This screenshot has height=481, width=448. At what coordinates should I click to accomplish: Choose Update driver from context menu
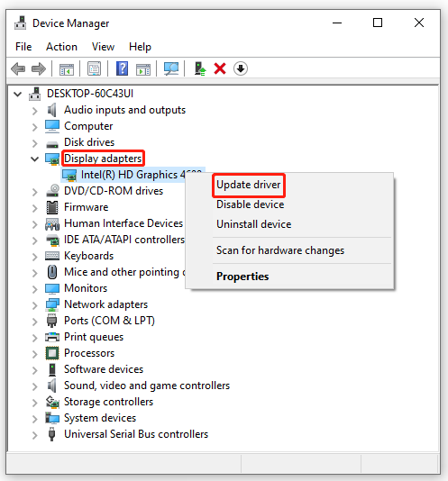click(x=249, y=185)
